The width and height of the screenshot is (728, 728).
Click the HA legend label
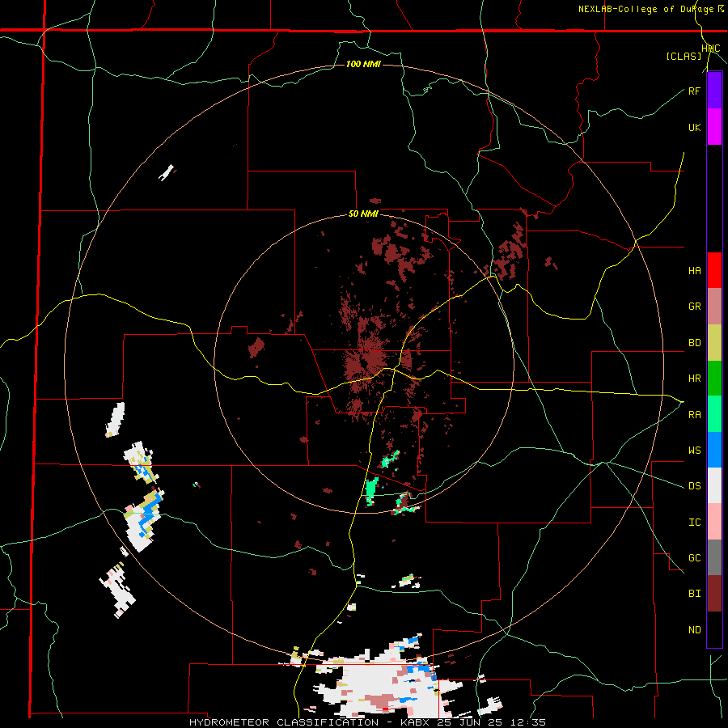click(694, 271)
